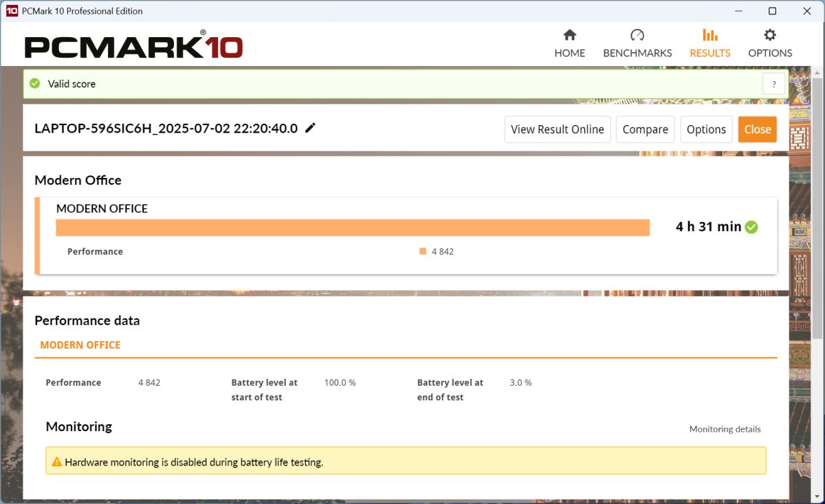Open the result Options button
Image resolution: width=825 pixels, height=504 pixels.
click(x=706, y=129)
